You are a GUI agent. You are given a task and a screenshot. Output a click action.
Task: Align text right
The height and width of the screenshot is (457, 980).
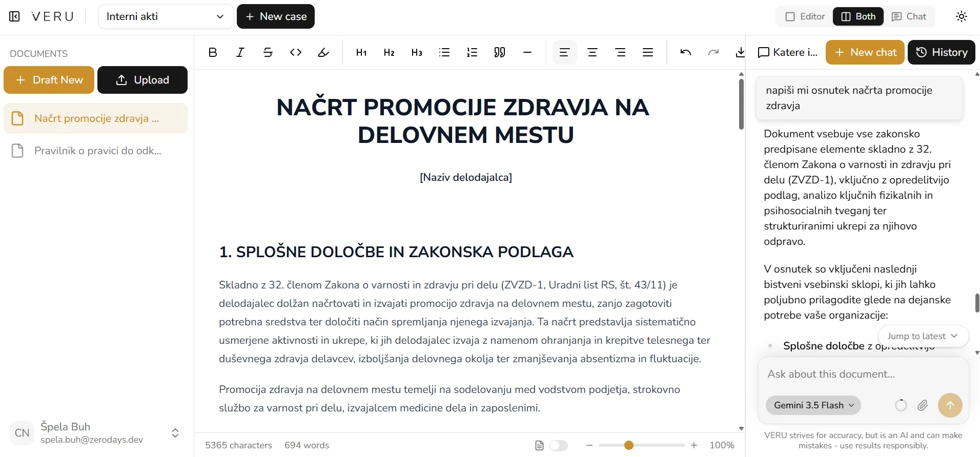(x=620, y=52)
